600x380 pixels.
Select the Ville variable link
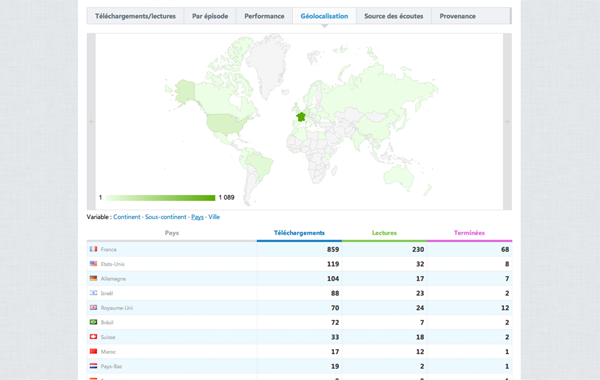point(214,217)
